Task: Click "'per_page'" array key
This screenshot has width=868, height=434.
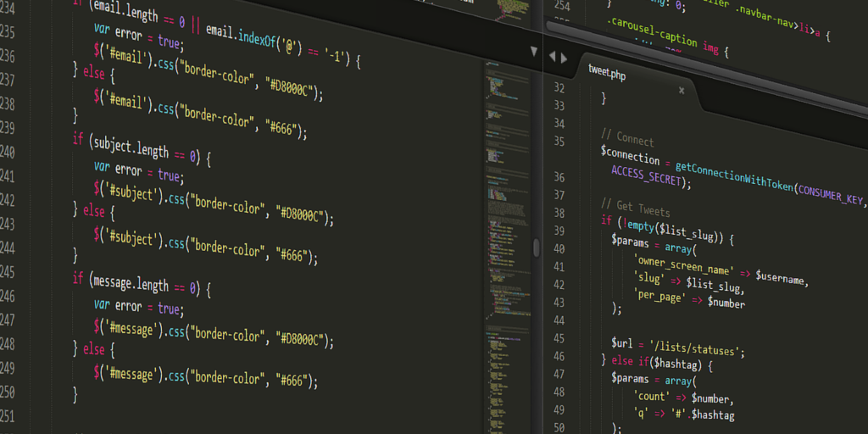Action: (659, 297)
